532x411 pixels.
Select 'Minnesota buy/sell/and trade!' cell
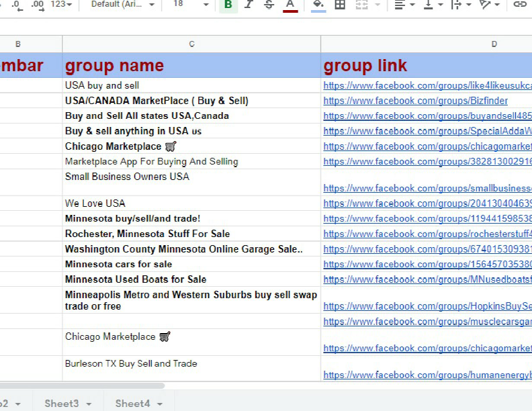click(x=191, y=218)
